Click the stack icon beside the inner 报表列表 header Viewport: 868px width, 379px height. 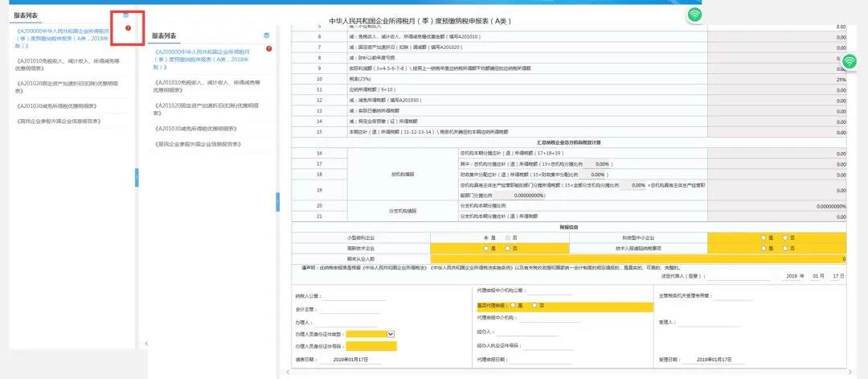pyautogui.click(x=266, y=36)
